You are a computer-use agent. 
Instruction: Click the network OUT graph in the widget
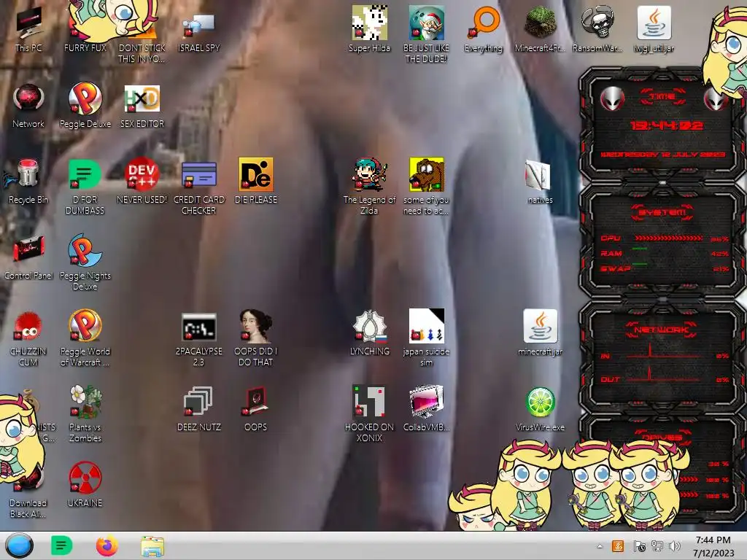coord(663,374)
